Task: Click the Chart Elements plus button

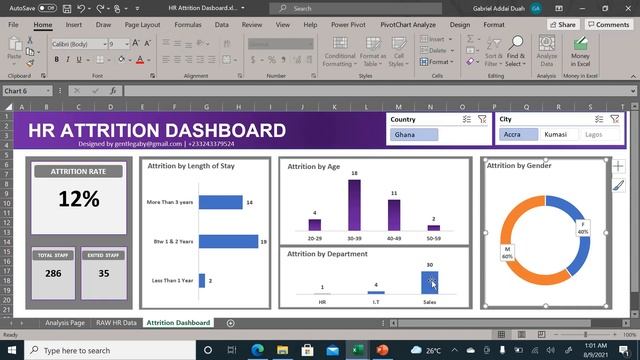Action: tap(618, 166)
